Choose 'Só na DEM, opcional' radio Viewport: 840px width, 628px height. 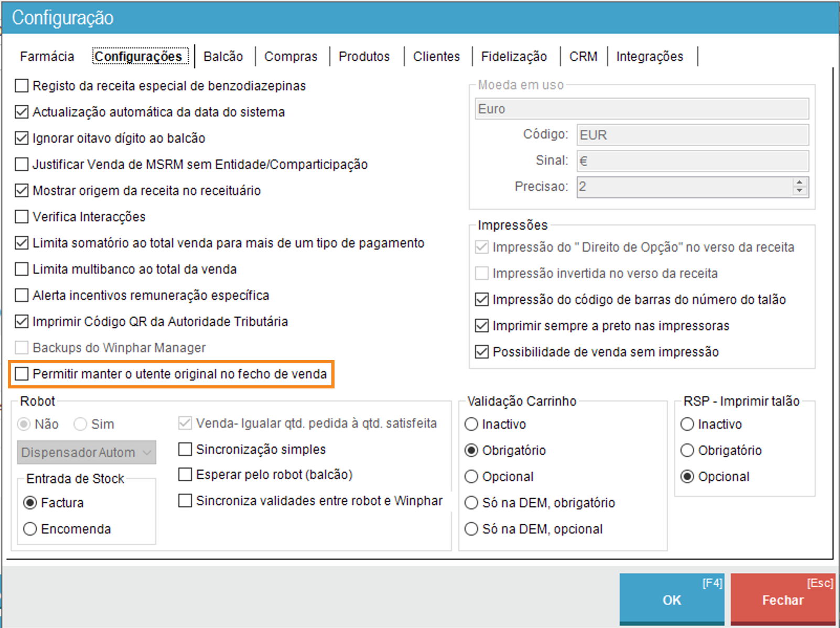pos(471,529)
